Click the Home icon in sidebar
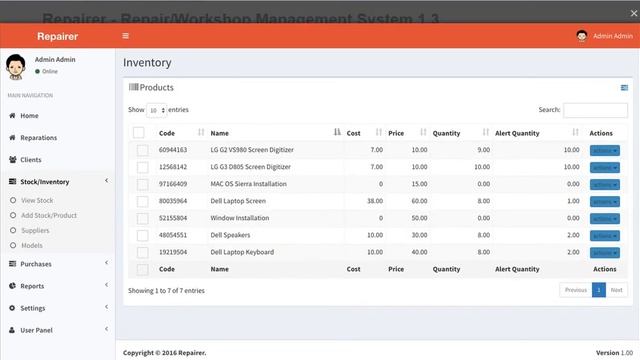 coord(12,116)
